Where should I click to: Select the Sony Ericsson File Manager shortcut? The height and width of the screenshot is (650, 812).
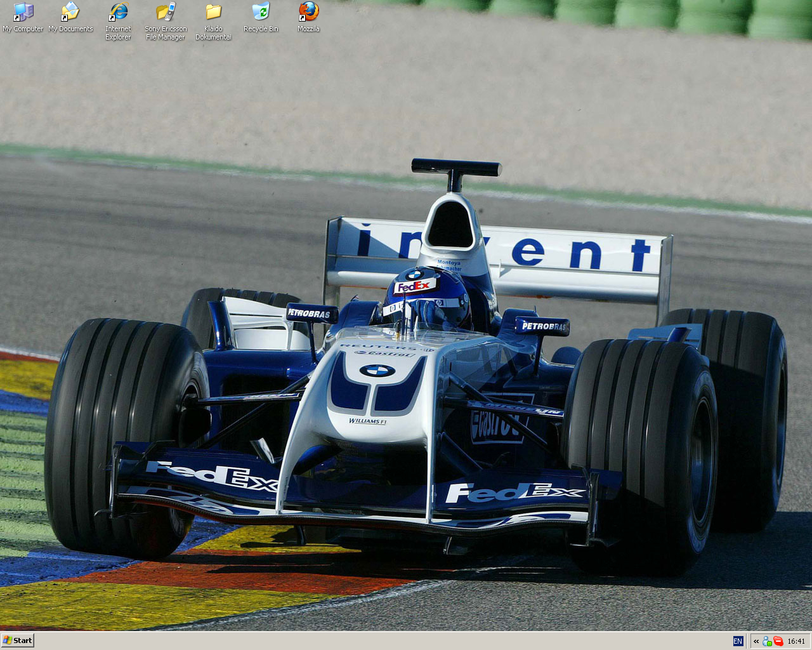pos(166,22)
